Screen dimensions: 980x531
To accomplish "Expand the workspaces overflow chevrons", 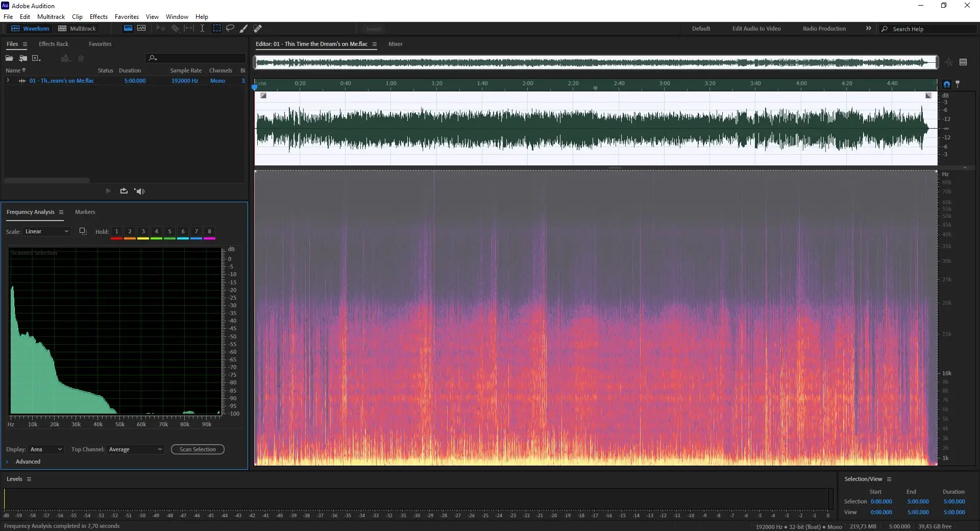I will click(868, 29).
